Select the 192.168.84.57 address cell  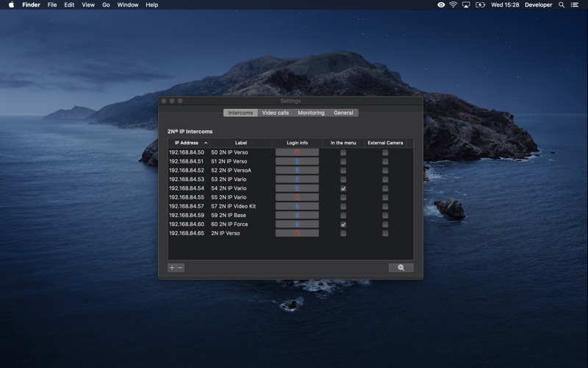coord(187,206)
